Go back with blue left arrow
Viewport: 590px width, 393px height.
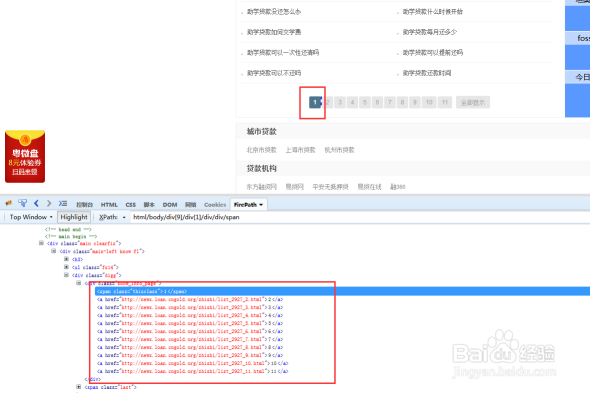(x=36, y=203)
